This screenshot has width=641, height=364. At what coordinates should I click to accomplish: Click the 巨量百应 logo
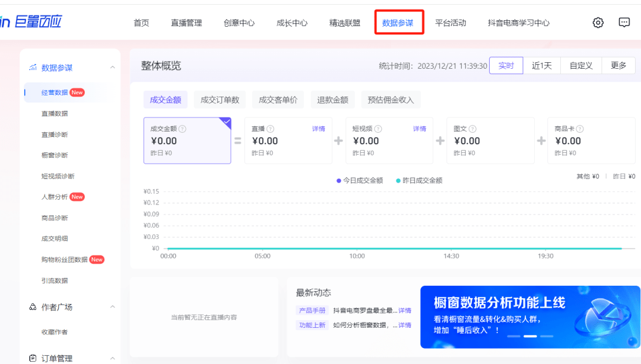coord(33,21)
